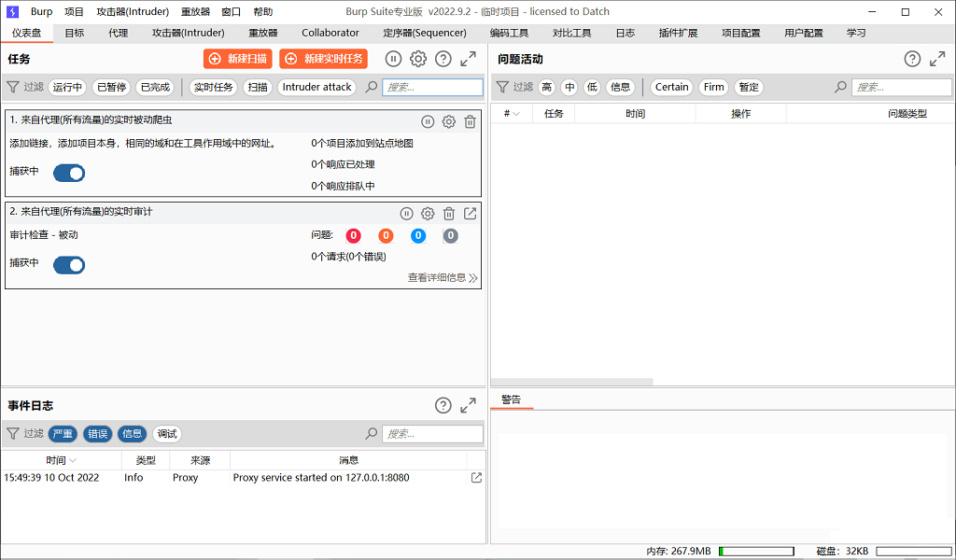Click the red high-severity issue count
Screen dimensions: 956x560
353,236
